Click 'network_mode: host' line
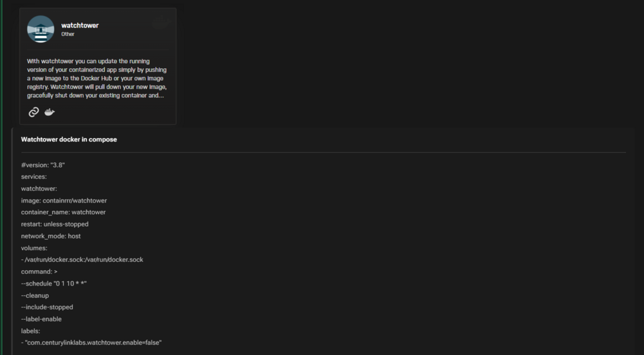The width and height of the screenshot is (644, 355). pyautogui.click(x=51, y=236)
